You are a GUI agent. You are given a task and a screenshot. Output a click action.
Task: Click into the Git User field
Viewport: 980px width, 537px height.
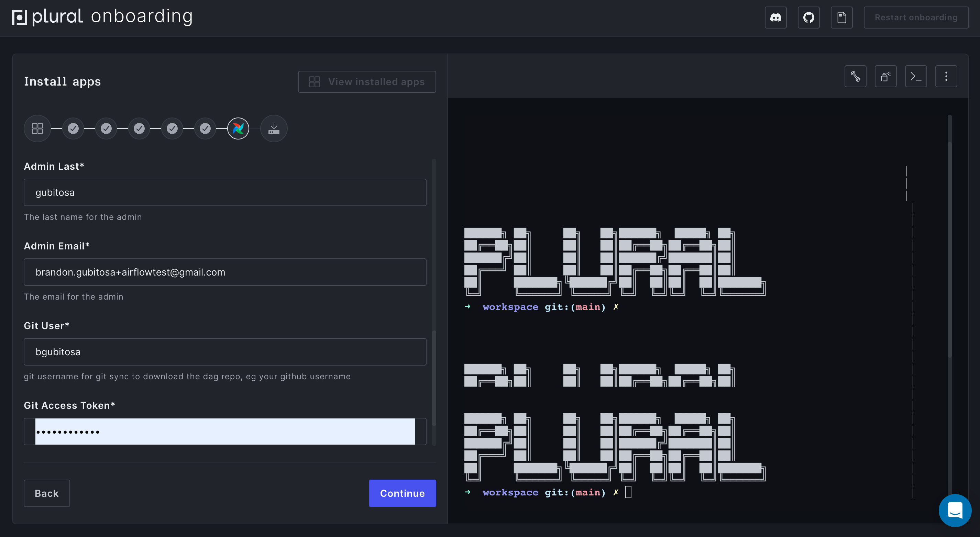coord(225,352)
